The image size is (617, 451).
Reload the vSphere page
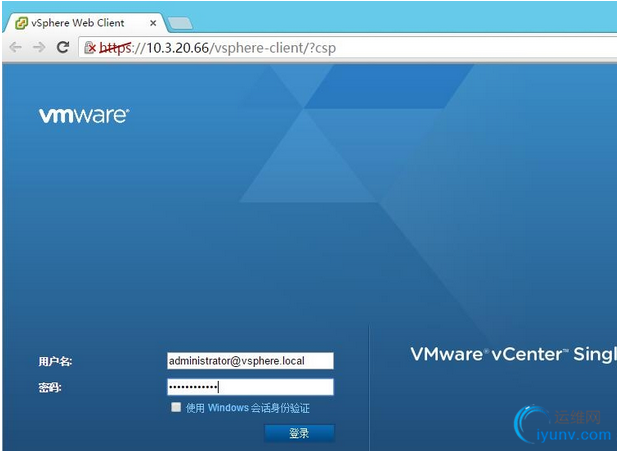[63, 47]
